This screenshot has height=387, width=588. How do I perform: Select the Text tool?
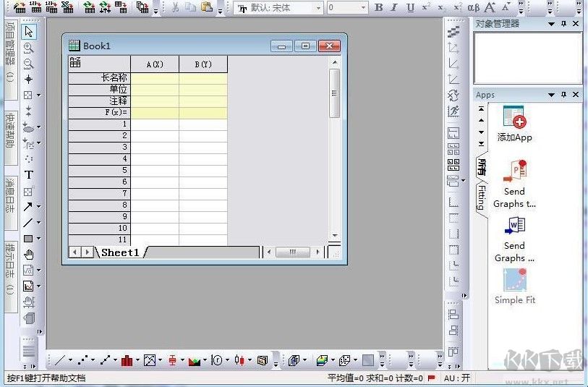[x=29, y=175]
